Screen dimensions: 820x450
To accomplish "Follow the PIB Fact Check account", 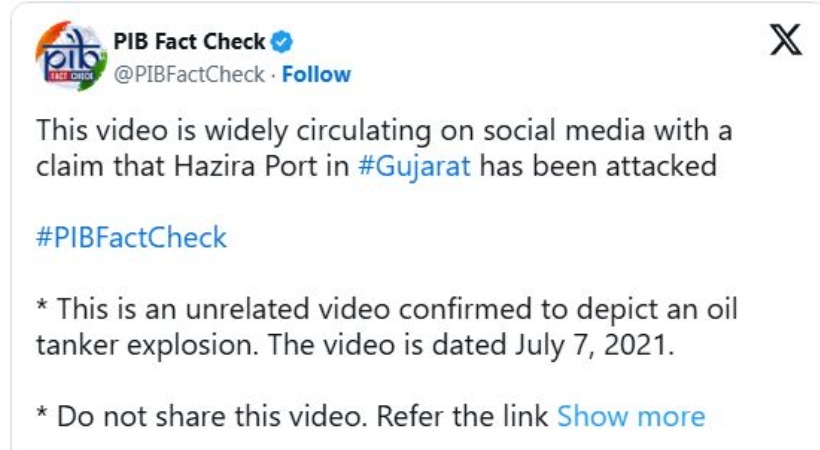I will pos(316,74).
